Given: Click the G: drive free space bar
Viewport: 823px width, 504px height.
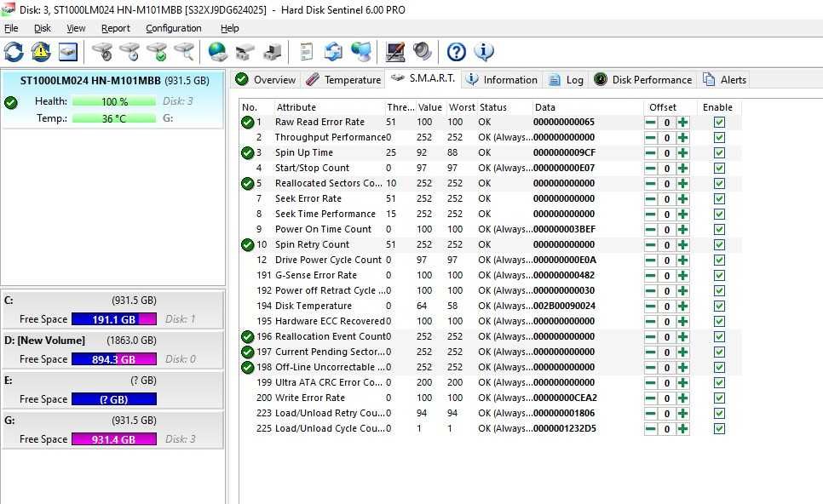Looking at the screenshot, I should pyautogui.click(x=114, y=439).
